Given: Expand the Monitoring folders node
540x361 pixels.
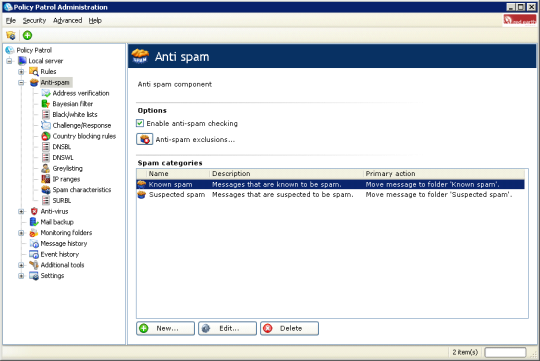Looking at the screenshot, I should [x=21, y=233].
